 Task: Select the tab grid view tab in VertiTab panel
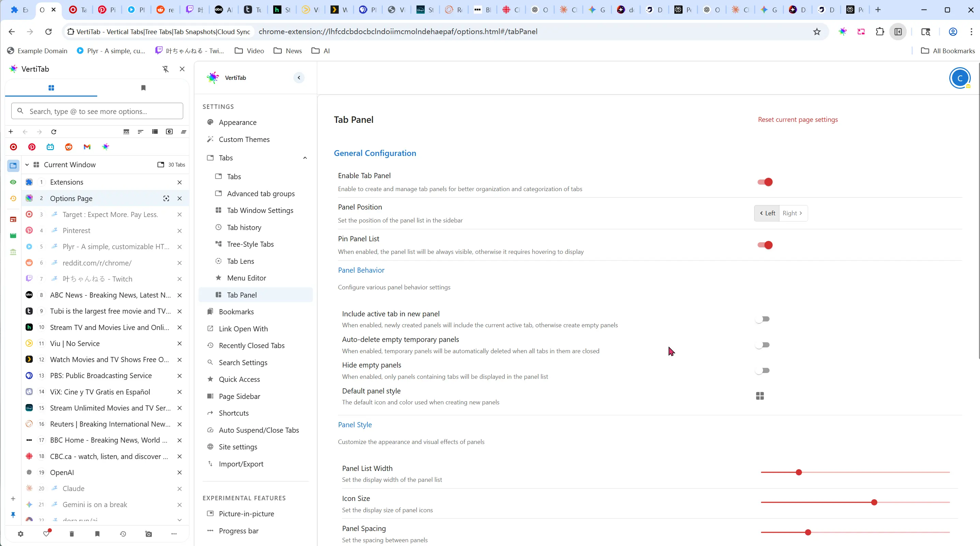(52, 88)
